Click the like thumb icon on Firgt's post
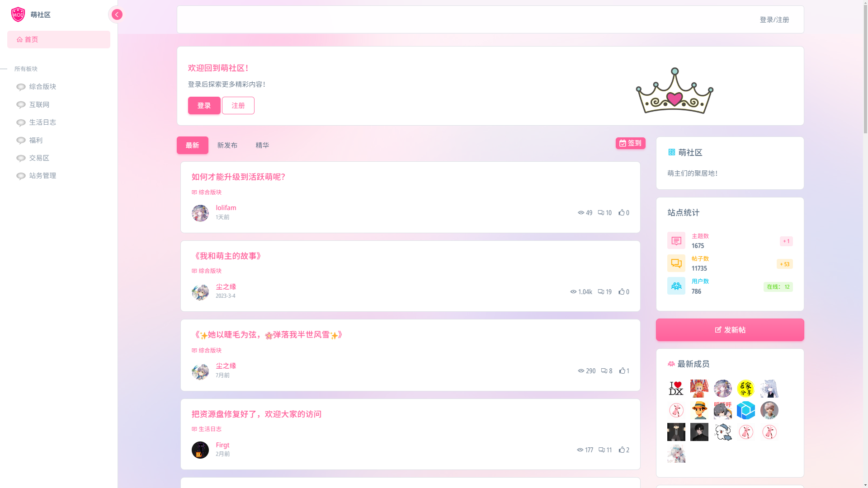The width and height of the screenshot is (868, 488). (622, 450)
